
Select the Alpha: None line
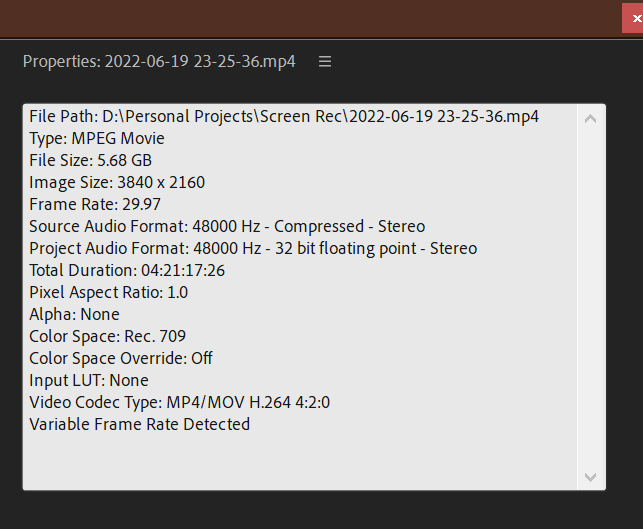74,315
